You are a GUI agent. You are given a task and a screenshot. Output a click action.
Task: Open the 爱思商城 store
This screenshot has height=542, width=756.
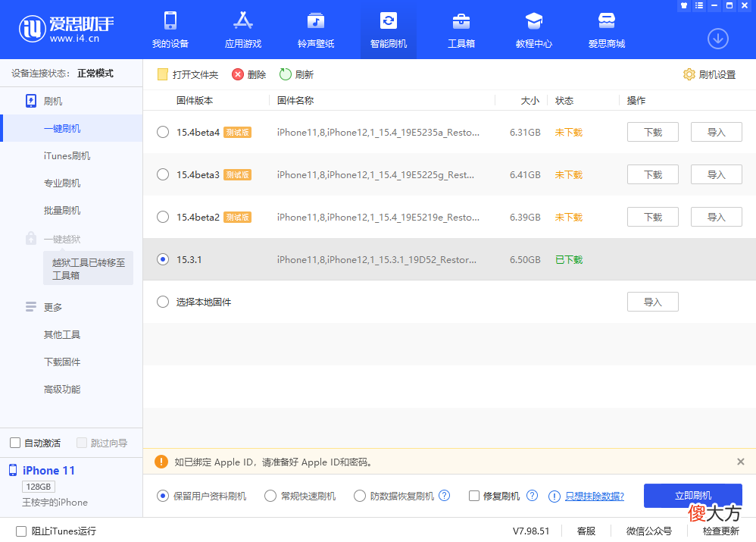coord(607,30)
